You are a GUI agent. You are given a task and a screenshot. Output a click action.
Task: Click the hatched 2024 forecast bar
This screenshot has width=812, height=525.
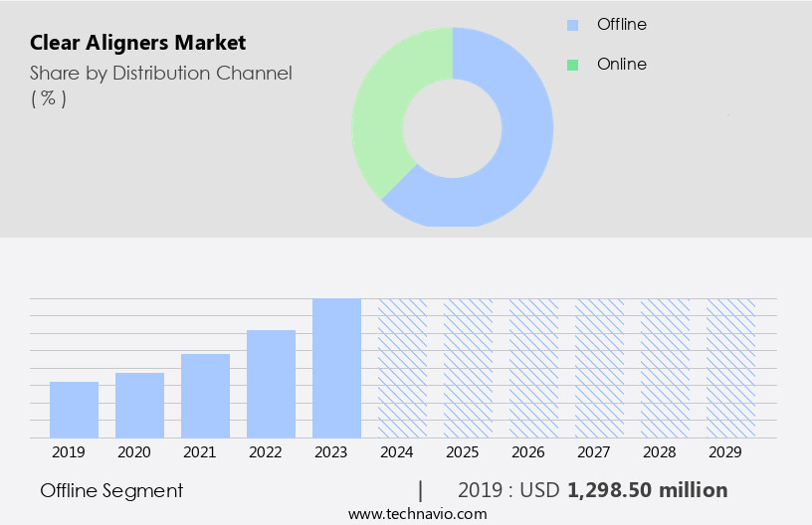pyautogui.click(x=402, y=368)
